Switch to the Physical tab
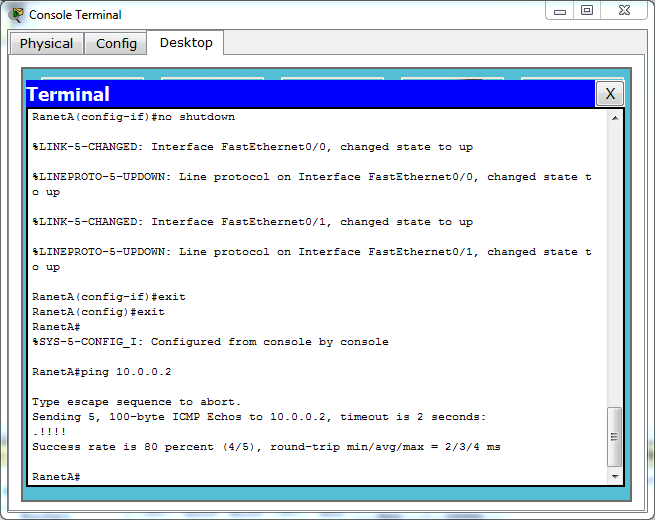655x520 pixels. coord(46,43)
